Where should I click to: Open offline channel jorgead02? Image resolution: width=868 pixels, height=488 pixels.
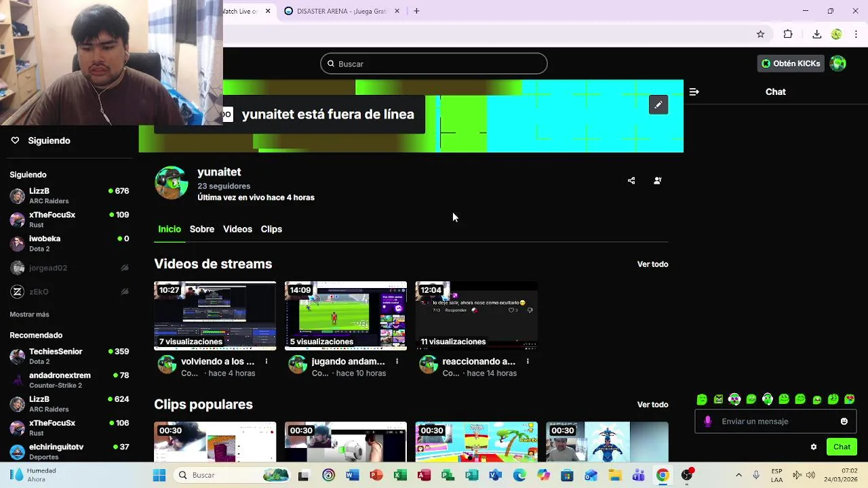(69, 268)
